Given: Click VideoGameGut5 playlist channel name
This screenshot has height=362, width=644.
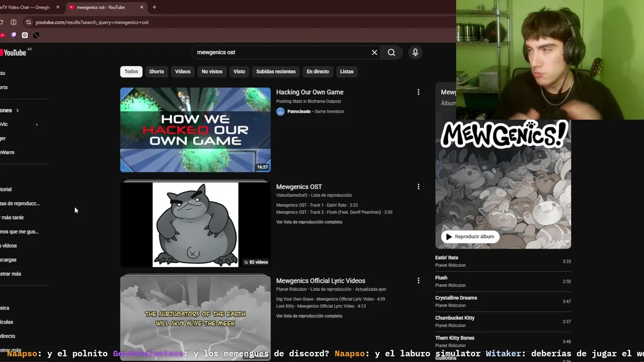Looking at the screenshot, I should (292, 195).
